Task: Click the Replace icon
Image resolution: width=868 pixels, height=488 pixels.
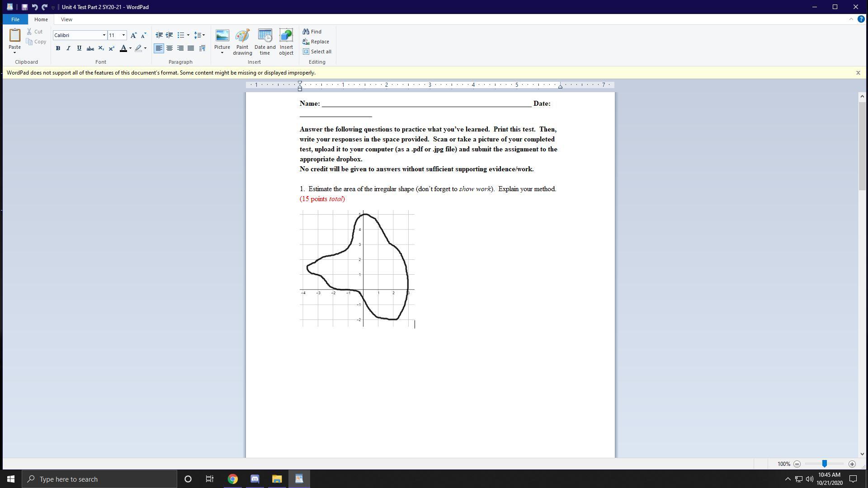Action: pyautogui.click(x=316, y=42)
